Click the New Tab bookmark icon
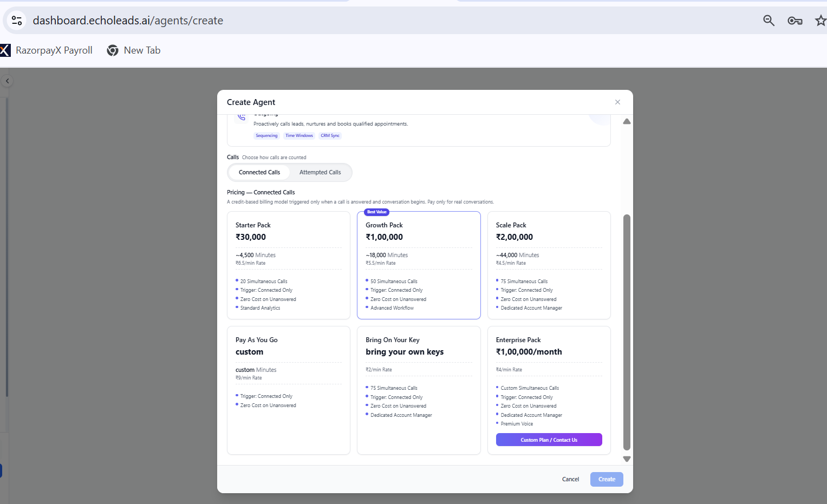The width and height of the screenshot is (827, 504). pyautogui.click(x=113, y=50)
